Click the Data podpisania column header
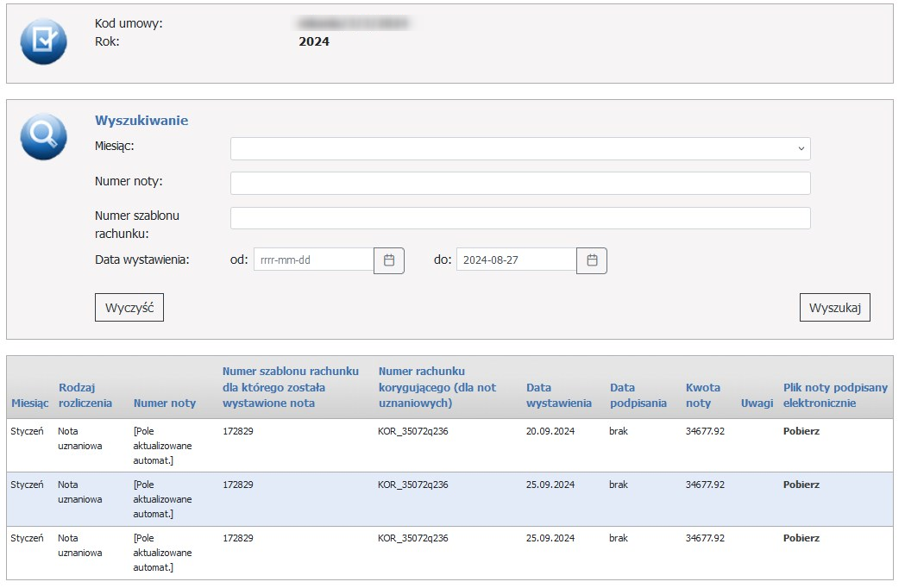Screen dimensions: 905x588 (x=638, y=396)
